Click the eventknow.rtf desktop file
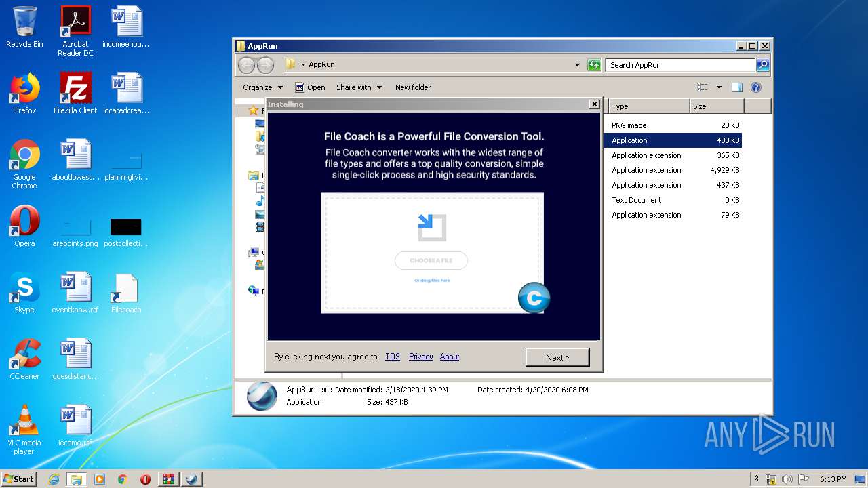868x488 pixels. (75, 293)
